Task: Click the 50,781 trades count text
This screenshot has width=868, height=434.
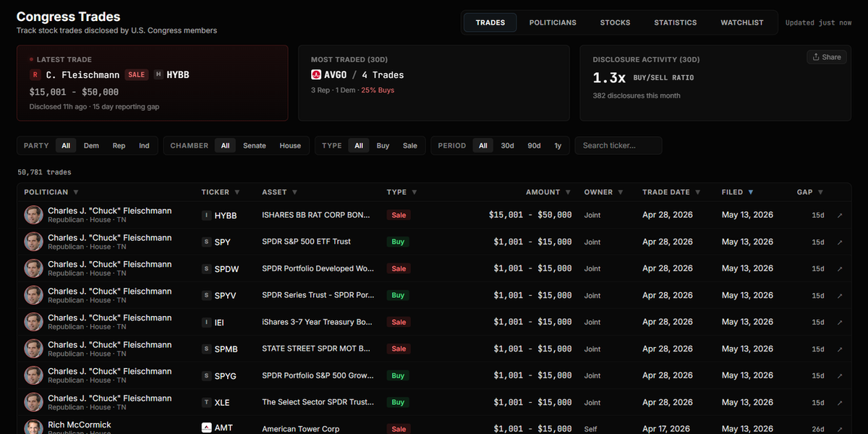Action: tap(45, 172)
